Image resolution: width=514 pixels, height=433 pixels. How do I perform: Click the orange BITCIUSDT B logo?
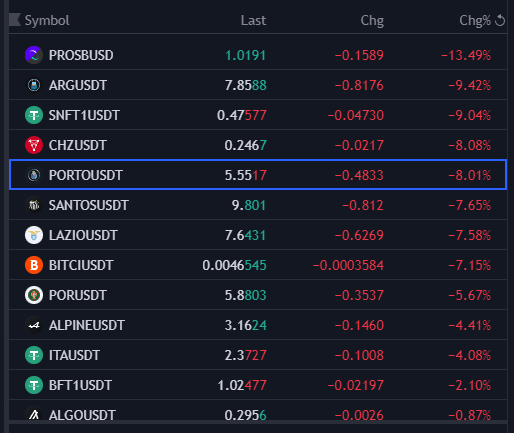[x=34, y=265]
